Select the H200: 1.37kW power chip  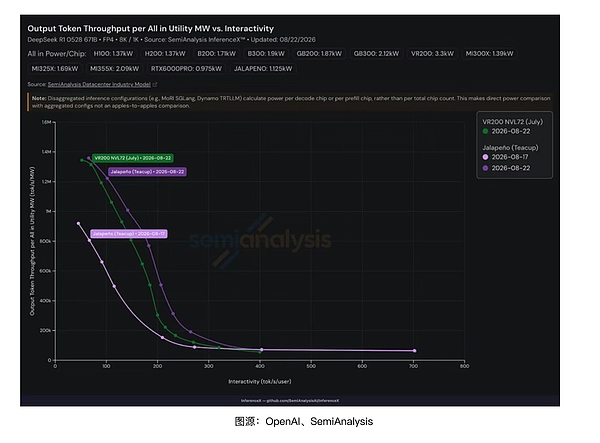pos(165,54)
